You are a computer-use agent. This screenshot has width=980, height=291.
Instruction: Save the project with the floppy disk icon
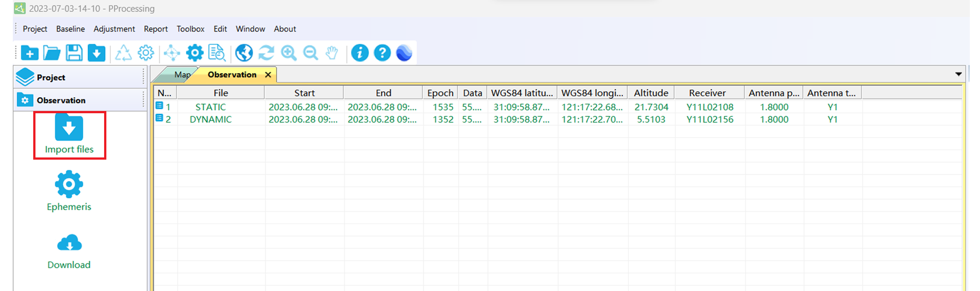[74, 53]
